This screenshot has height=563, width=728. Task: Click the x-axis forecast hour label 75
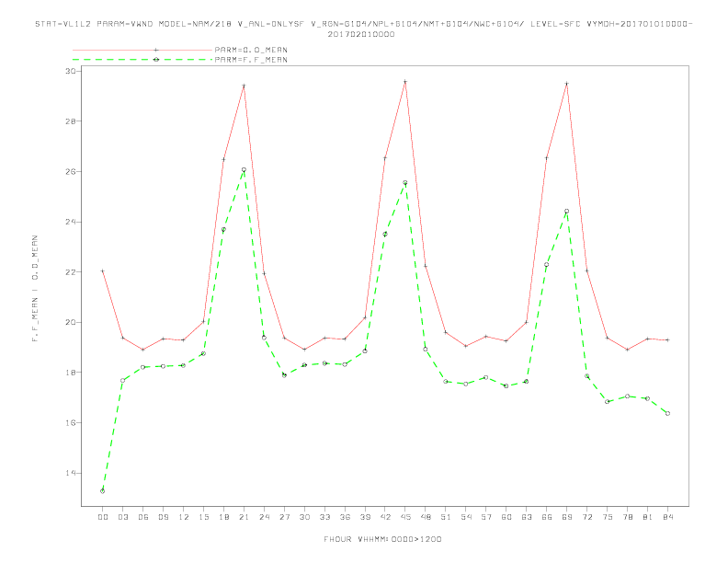coord(608,517)
